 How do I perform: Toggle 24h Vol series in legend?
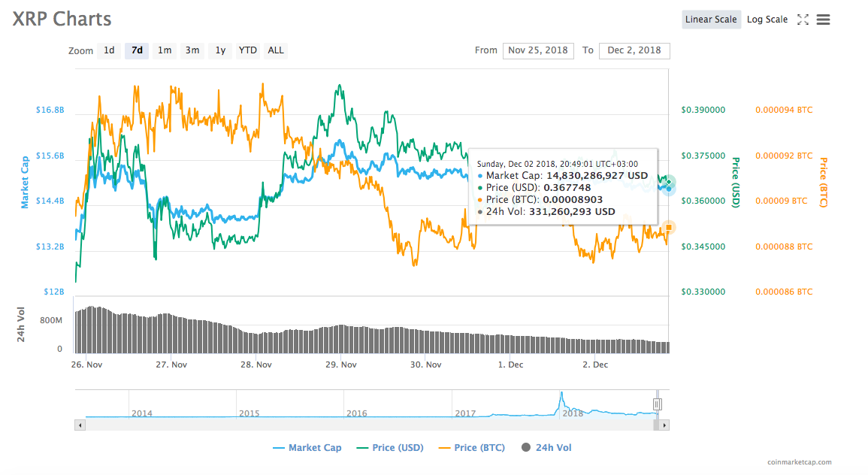point(547,447)
